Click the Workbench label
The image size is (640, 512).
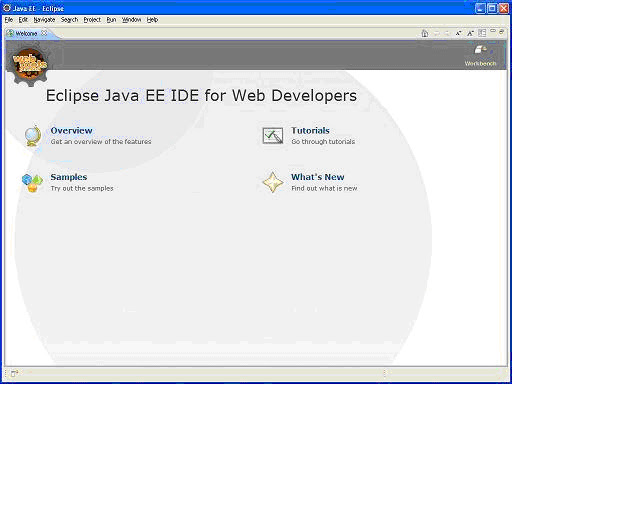480,64
